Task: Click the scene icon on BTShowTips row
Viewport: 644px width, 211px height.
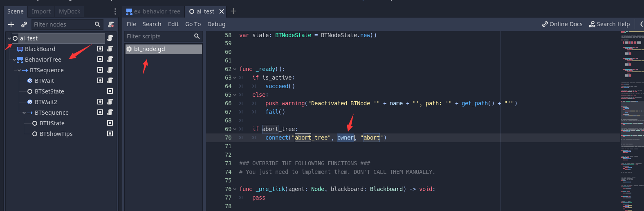Action: (110, 133)
